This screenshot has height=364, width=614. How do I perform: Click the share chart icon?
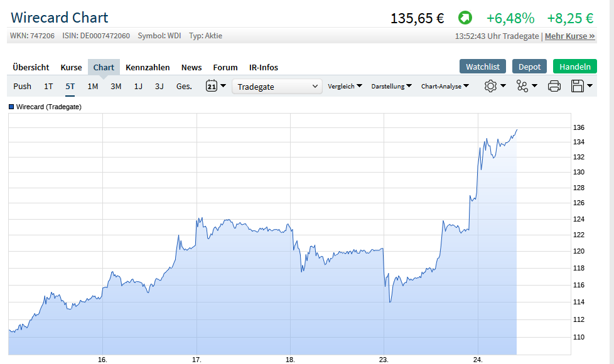522,86
